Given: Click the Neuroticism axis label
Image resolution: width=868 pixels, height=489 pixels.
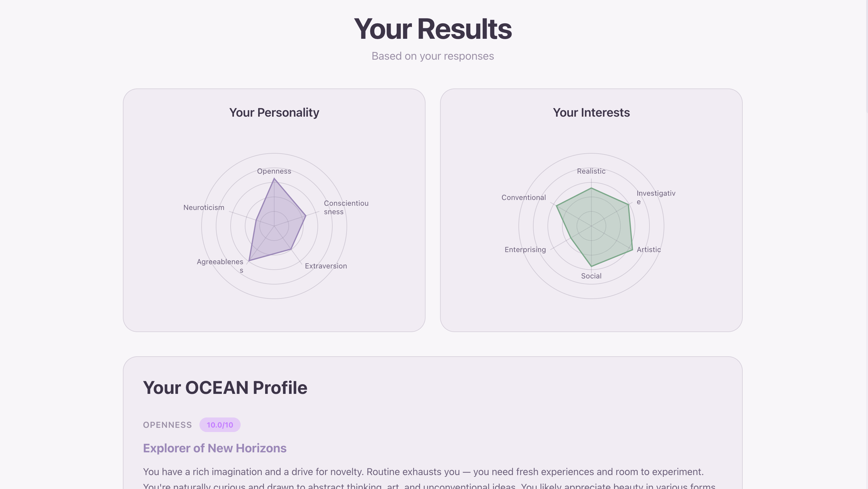Looking at the screenshot, I should (x=203, y=208).
